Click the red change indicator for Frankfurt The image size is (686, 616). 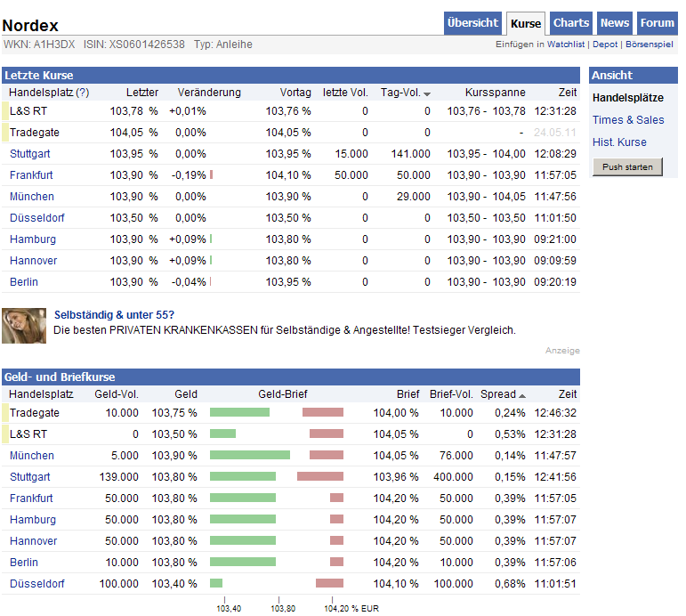[x=211, y=174]
